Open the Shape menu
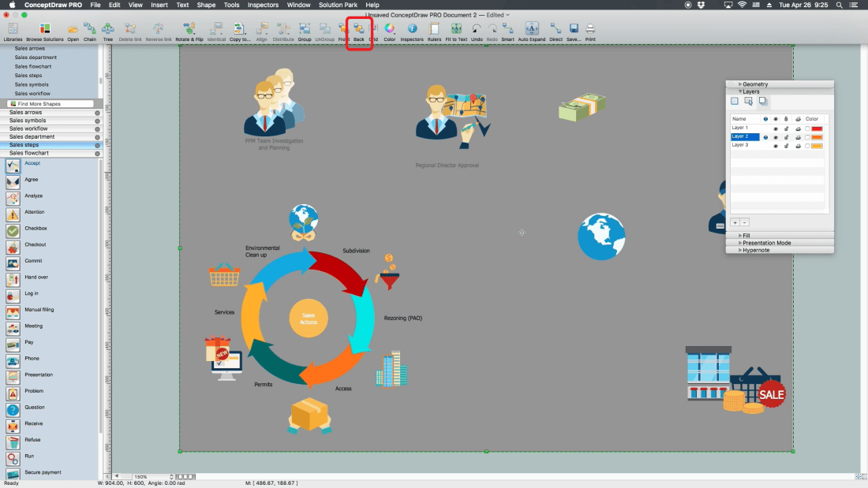The image size is (868, 488). click(x=206, y=5)
